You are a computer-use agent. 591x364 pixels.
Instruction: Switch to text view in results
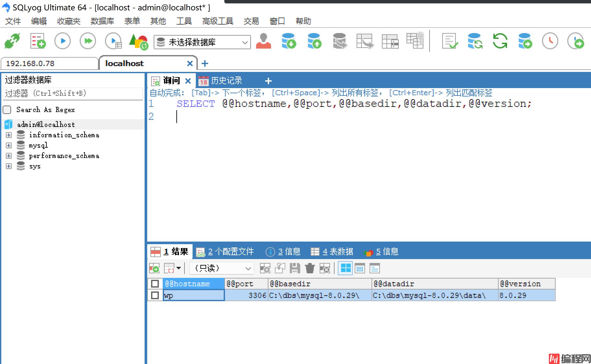click(x=375, y=268)
